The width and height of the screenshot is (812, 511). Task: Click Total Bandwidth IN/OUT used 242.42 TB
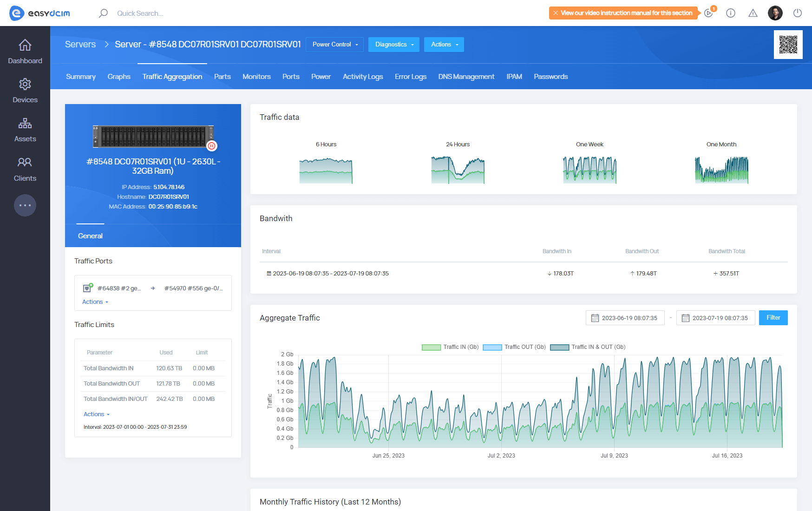(x=170, y=399)
